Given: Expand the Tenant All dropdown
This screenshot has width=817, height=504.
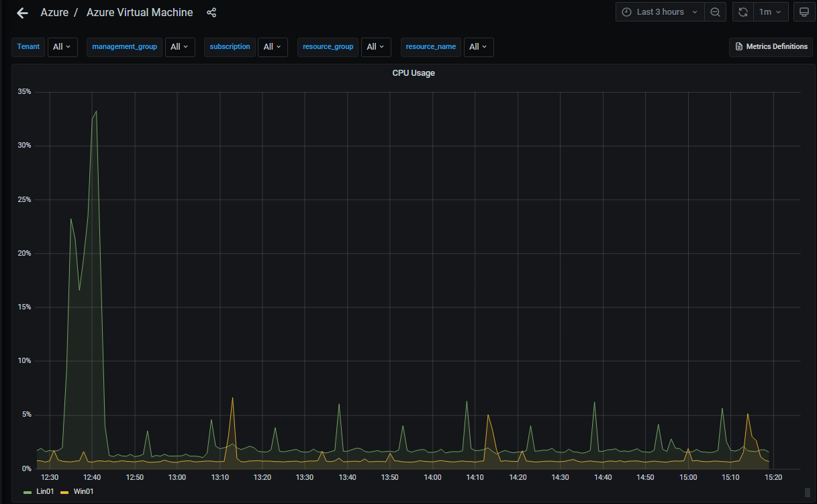Looking at the screenshot, I should (62, 47).
